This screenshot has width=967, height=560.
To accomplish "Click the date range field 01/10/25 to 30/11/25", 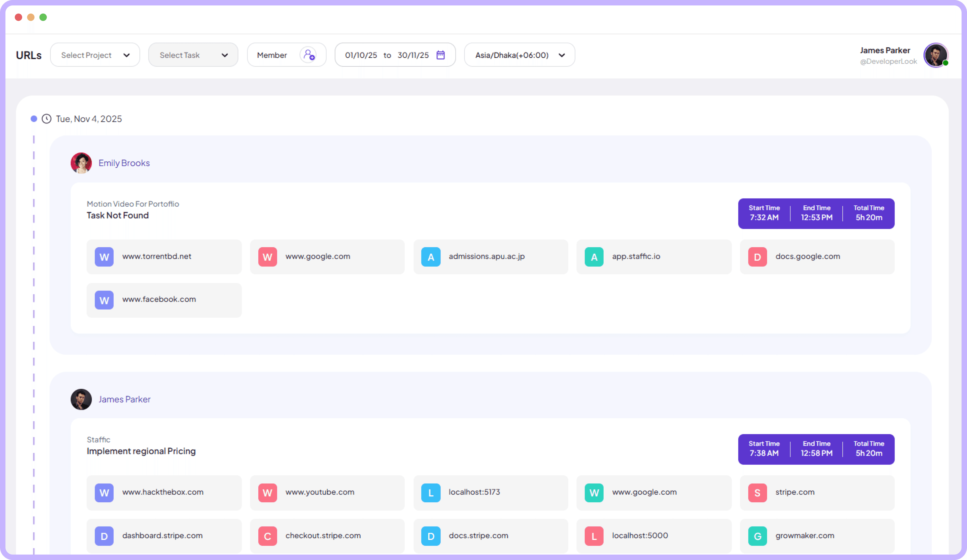I will tap(388, 55).
